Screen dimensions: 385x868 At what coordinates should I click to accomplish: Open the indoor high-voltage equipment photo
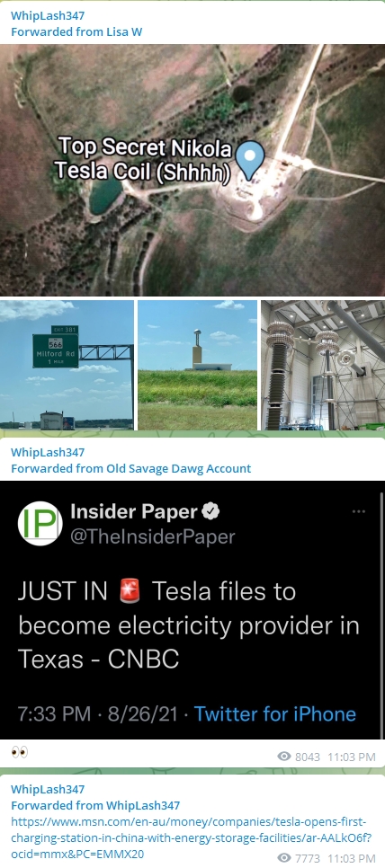click(x=323, y=366)
